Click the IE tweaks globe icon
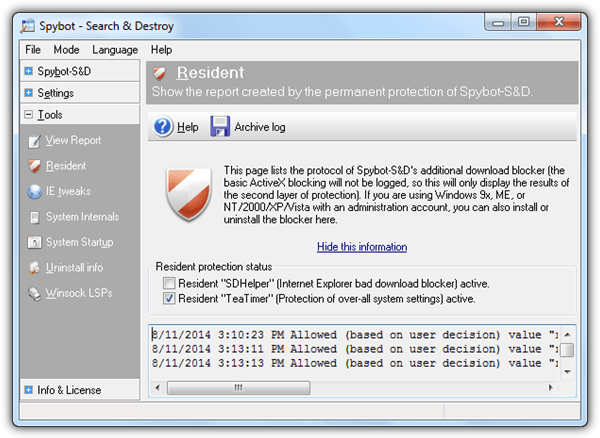The width and height of the screenshot is (600, 438). tap(34, 191)
